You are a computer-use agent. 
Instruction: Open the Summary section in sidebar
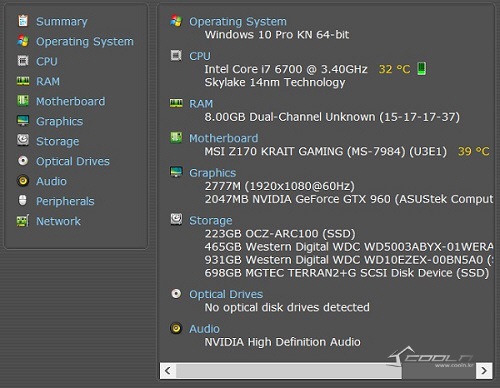click(x=62, y=22)
